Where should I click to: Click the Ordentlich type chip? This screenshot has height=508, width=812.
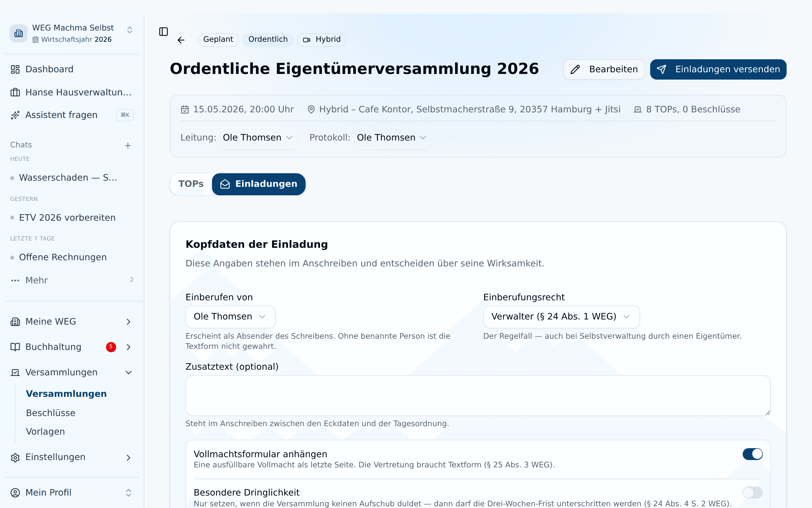[268, 40]
